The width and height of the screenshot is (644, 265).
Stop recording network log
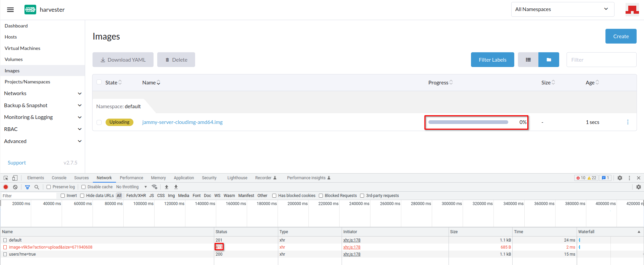click(x=6, y=187)
